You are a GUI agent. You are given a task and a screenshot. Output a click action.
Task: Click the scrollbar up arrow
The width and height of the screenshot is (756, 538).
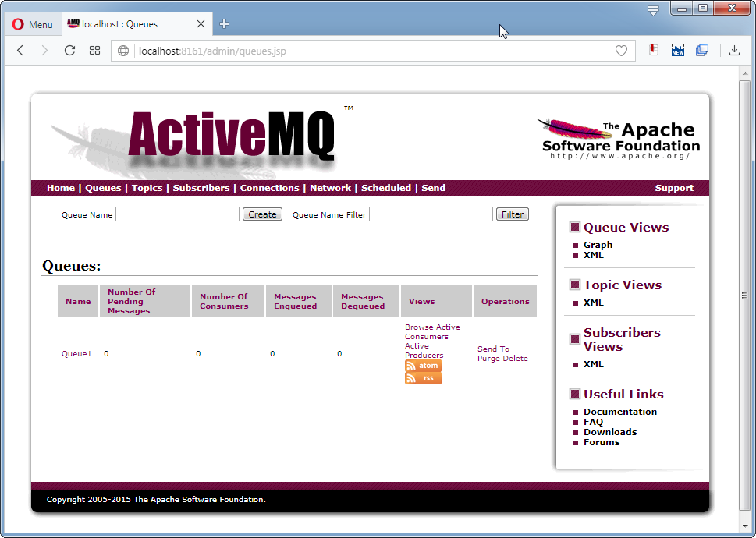pos(745,74)
